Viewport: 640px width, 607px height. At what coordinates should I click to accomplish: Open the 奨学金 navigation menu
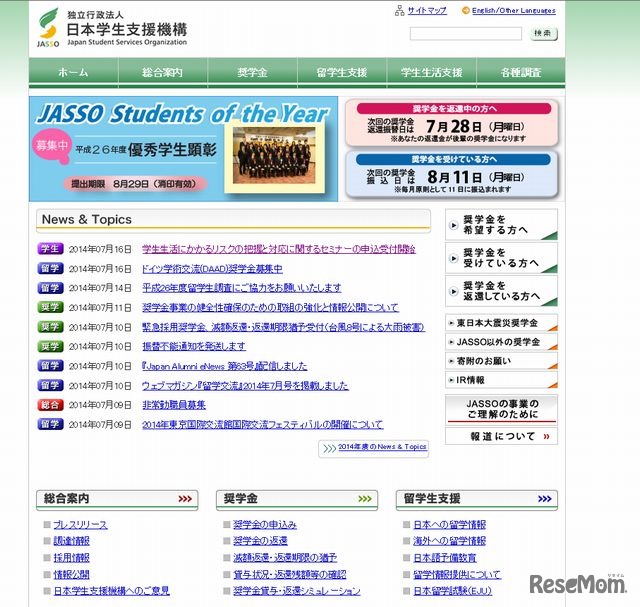pyautogui.click(x=253, y=73)
